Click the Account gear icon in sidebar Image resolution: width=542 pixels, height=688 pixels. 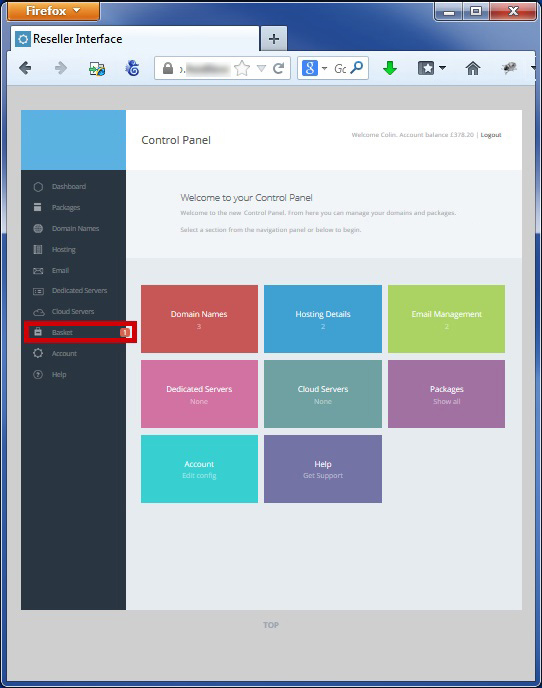pos(38,353)
